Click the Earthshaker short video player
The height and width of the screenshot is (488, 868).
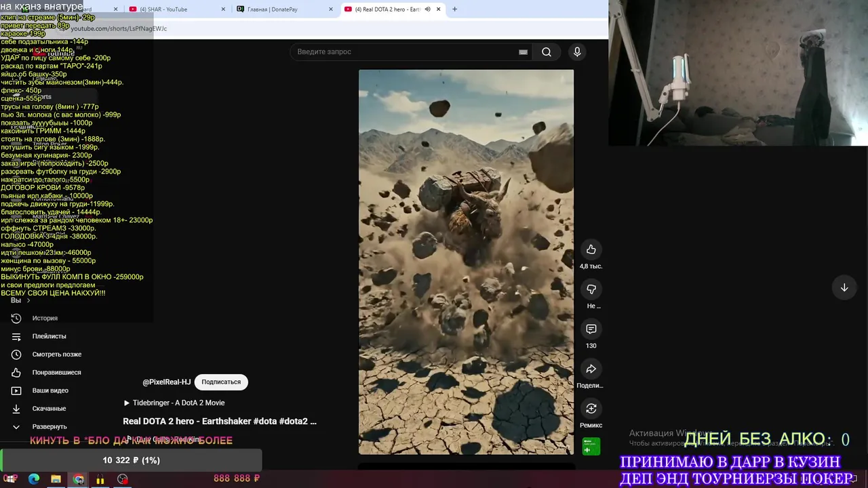tap(466, 262)
